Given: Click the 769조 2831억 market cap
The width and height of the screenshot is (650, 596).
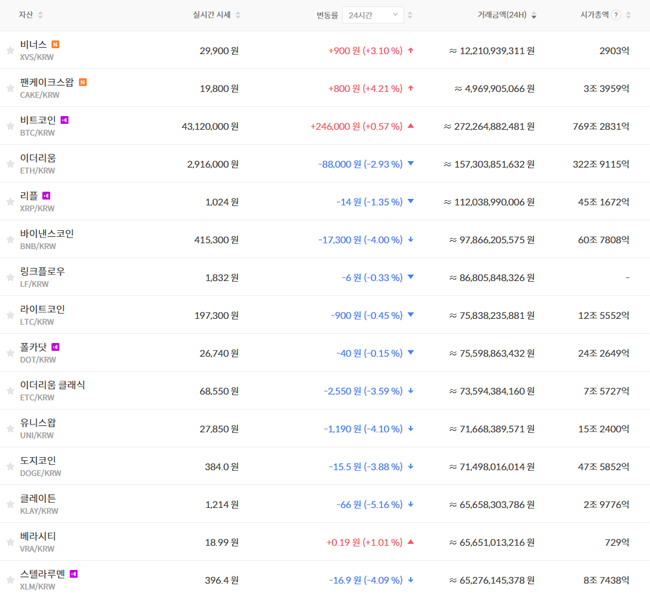Looking at the screenshot, I should pos(601,126).
